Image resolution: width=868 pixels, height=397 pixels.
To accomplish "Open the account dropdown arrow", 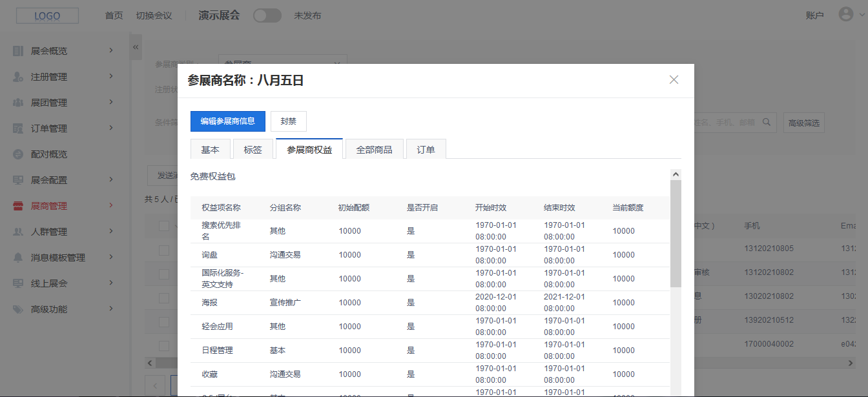I will click(x=862, y=15).
